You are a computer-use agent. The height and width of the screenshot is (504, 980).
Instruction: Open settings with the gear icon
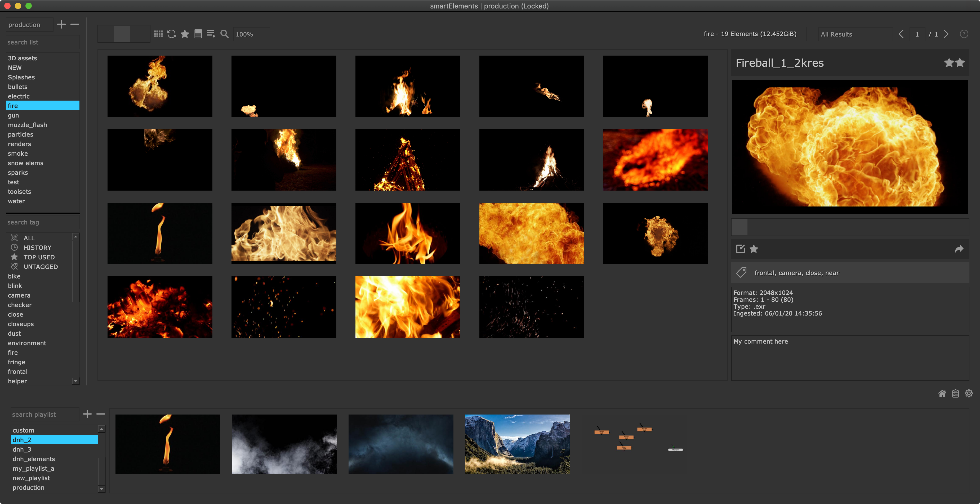click(969, 393)
